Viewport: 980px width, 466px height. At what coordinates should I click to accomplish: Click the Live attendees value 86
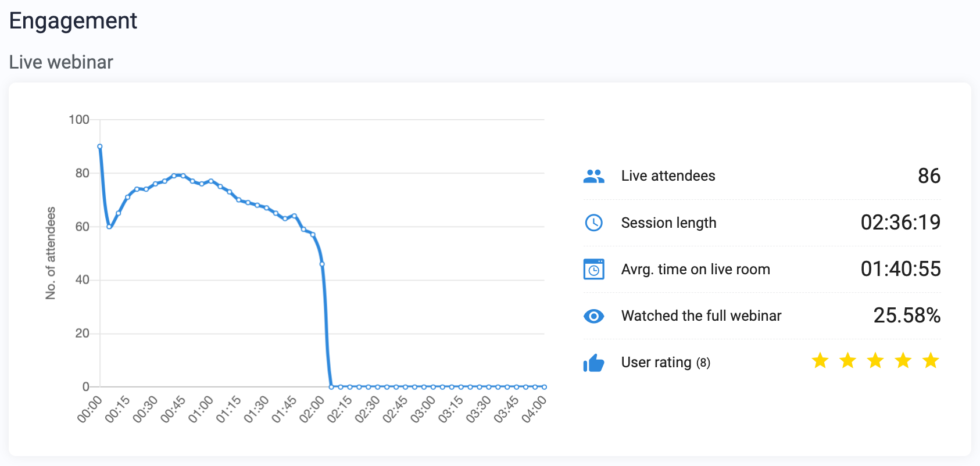pyautogui.click(x=929, y=176)
